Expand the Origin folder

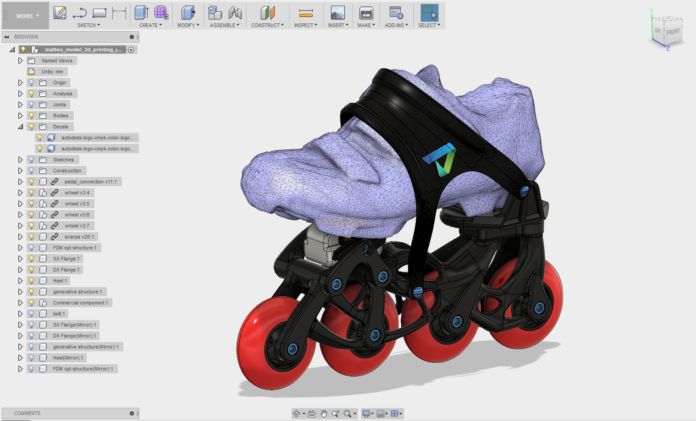[20, 82]
